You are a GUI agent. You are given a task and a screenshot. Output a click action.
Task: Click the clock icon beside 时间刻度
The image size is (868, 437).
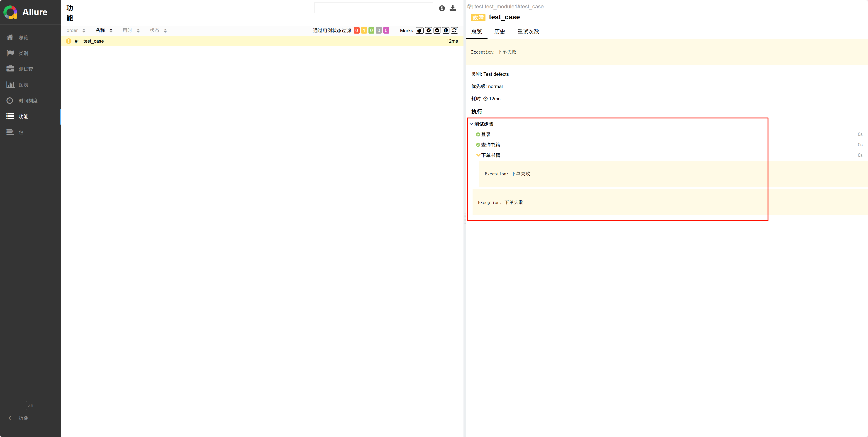click(x=10, y=101)
